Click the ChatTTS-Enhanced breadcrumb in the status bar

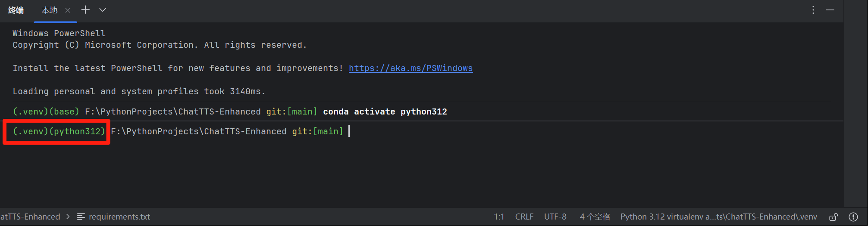[30, 217]
